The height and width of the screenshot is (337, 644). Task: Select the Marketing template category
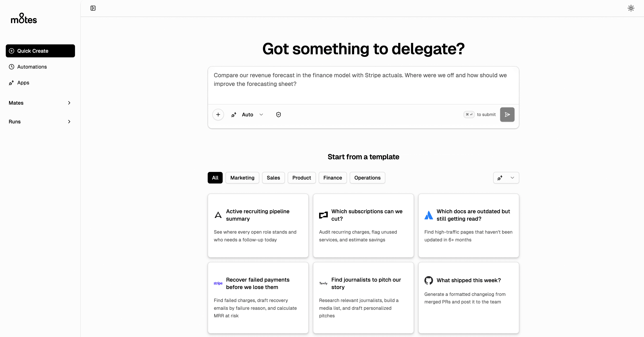[x=242, y=178]
